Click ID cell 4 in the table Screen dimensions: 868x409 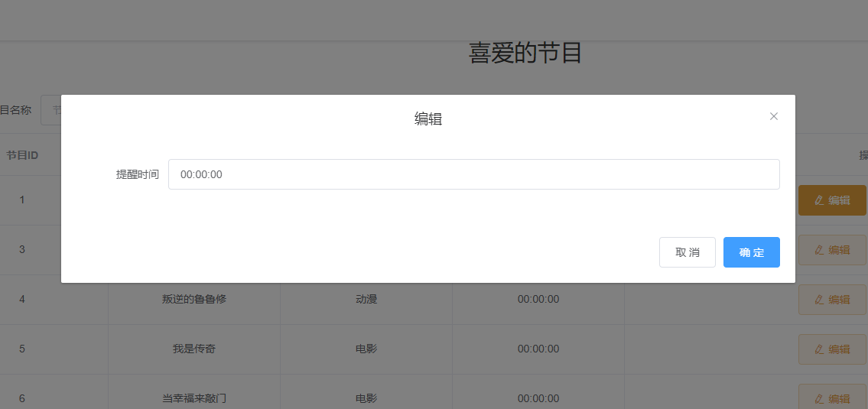[x=22, y=300]
